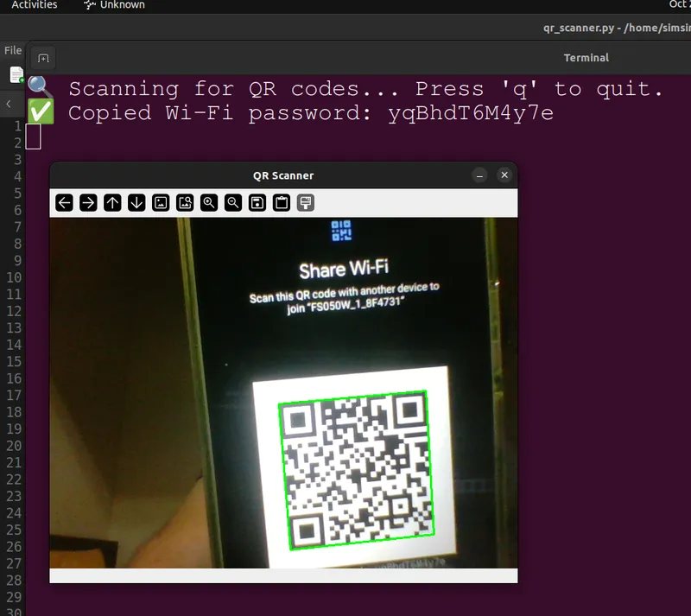Click the new file icon under File
691x616 pixels.
(16, 74)
